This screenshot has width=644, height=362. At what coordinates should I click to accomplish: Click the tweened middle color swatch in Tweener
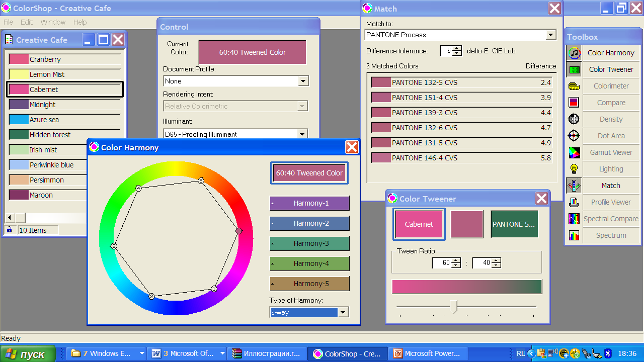[x=467, y=224]
